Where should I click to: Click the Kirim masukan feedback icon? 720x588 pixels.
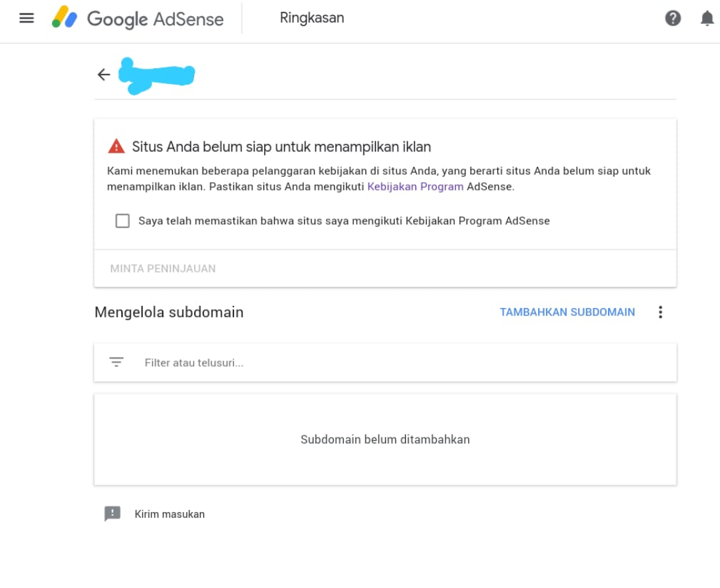click(113, 513)
